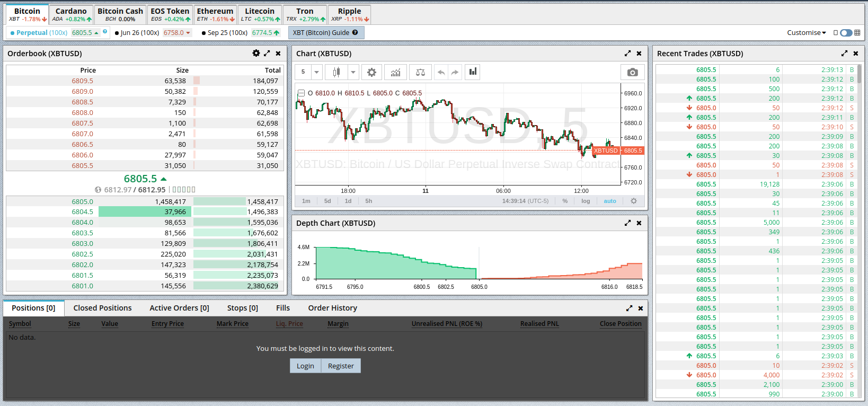Toggle percent scale on chart

(565, 201)
